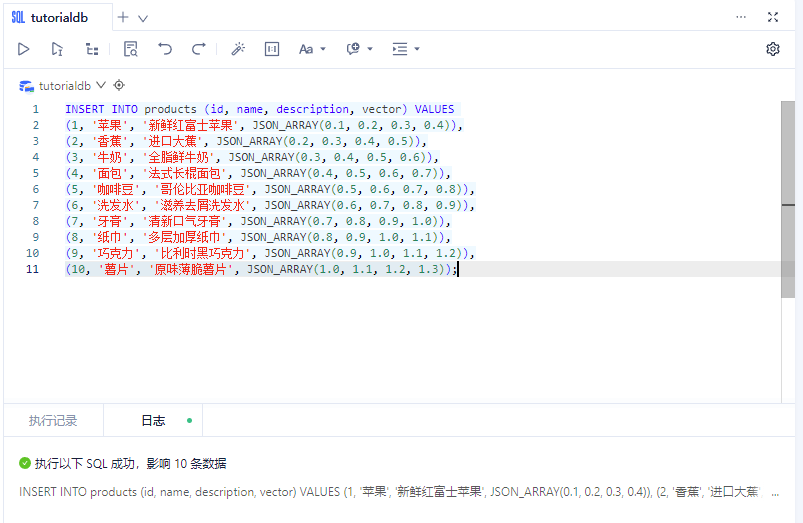Redo the last edit
This screenshot has height=523, width=803.
click(199, 49)
